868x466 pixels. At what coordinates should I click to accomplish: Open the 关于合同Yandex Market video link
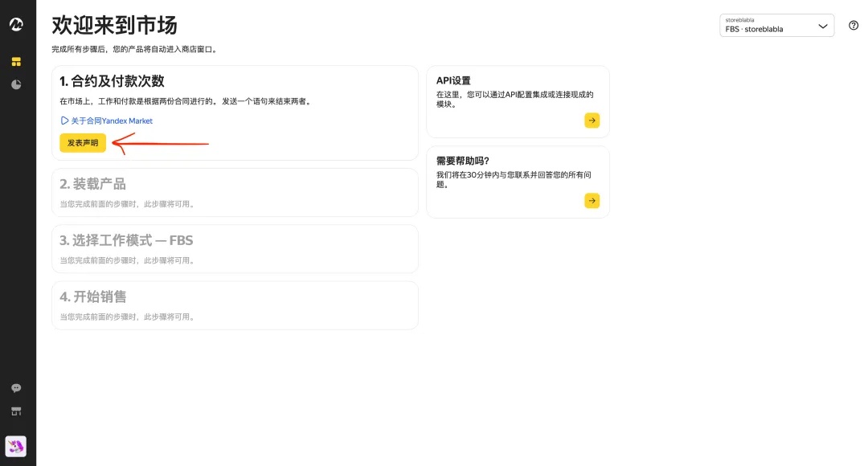pos(106,121)
